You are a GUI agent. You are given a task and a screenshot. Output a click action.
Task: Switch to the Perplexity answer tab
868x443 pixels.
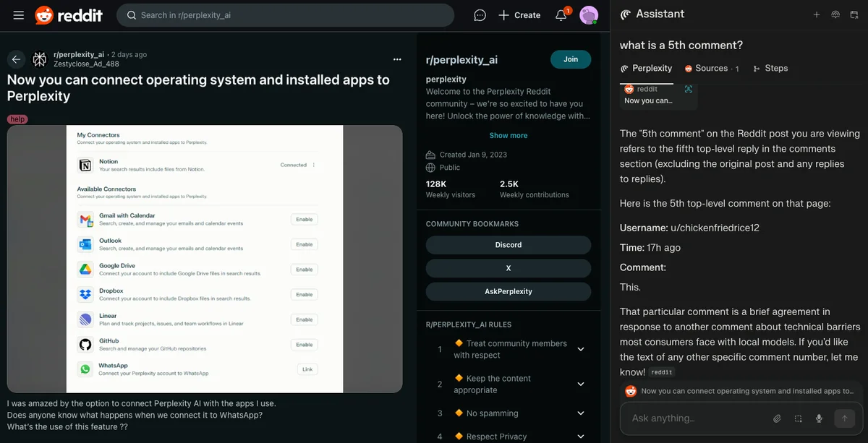(646, 69)
